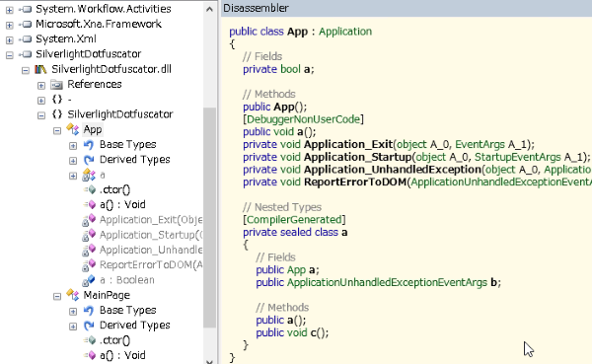Image resolution: width=592 pixels, height=364 pixels.
Task: Click the tree scrollbar down arrow
Action: point(209,361)
